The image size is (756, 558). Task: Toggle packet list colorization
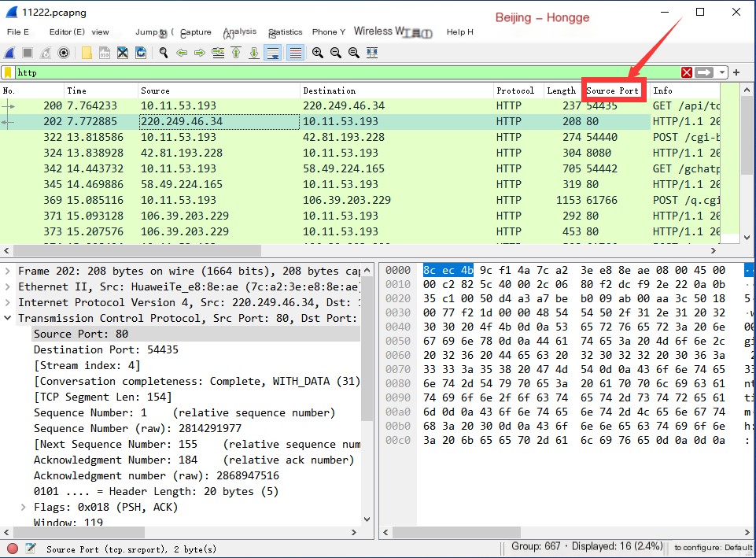pos(295,53)
